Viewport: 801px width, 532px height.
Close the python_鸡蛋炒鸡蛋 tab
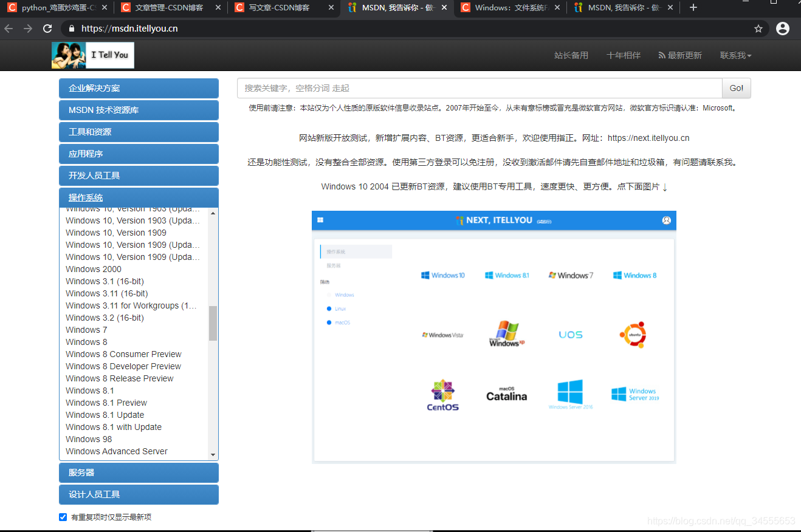coord(105,8)
